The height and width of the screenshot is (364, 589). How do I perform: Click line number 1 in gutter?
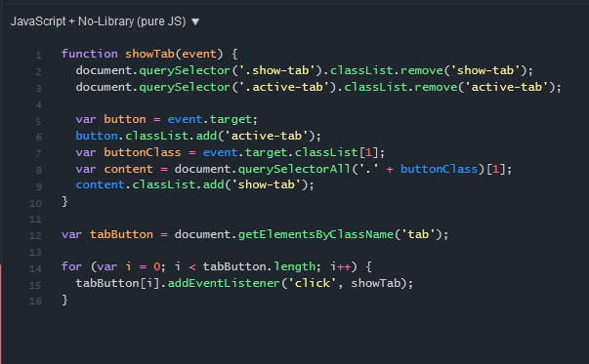point(39,56)
